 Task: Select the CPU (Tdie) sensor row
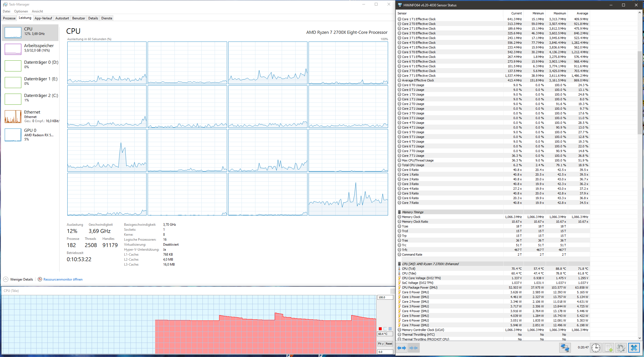click(493, 273)
